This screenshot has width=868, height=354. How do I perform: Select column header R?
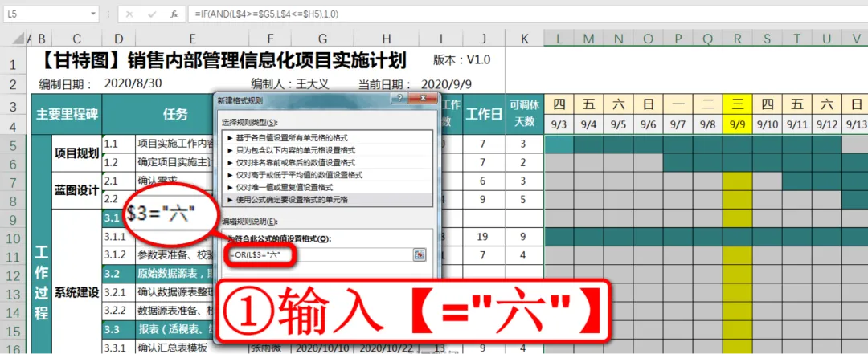tap(737, 39)
